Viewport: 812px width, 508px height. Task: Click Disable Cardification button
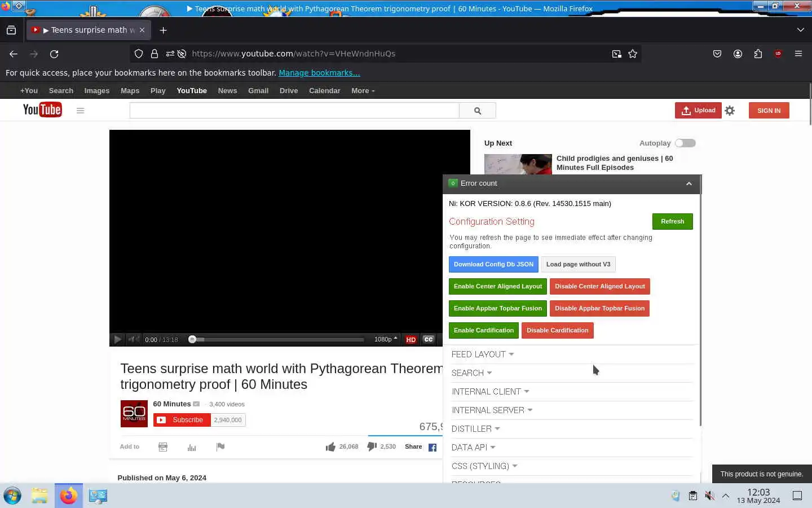[557, 330]
